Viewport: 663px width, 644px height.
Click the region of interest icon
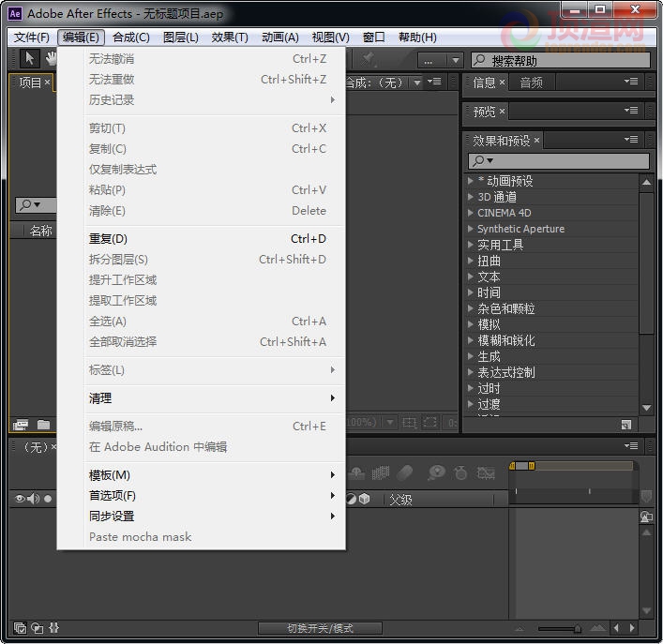(x=409, y=422)
